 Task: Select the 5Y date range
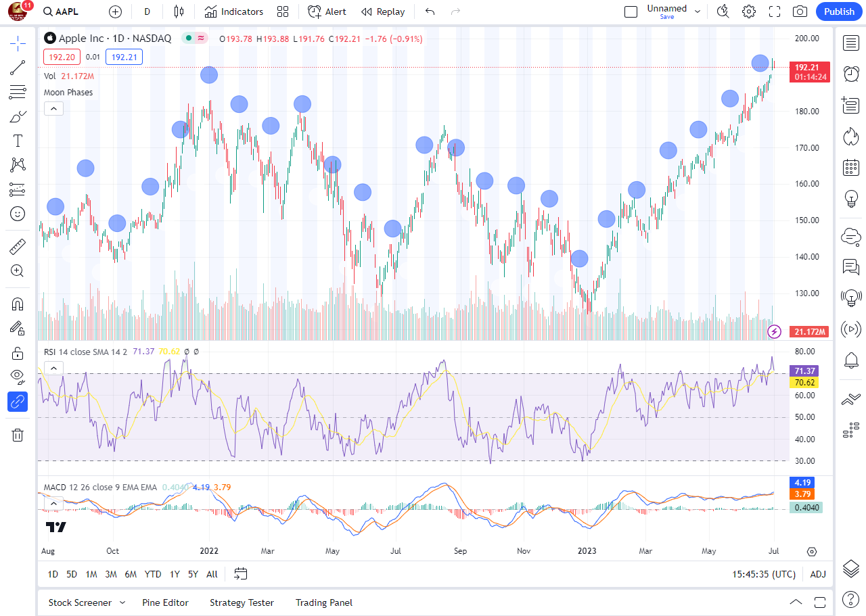[x=193, y=574]
